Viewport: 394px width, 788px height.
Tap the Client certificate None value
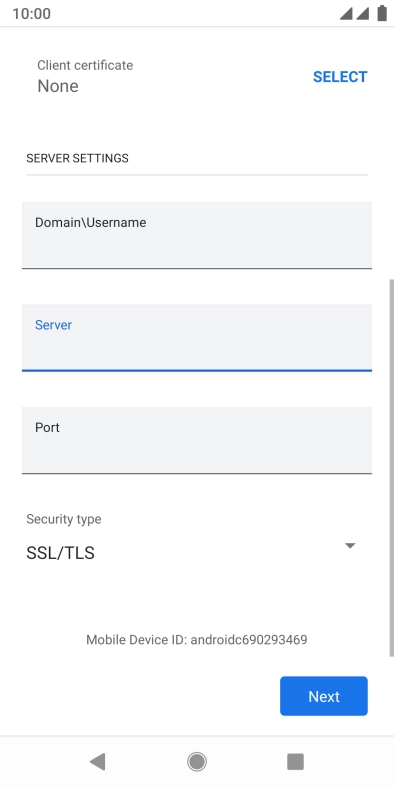pyautogui.click(x=58, y=86)
